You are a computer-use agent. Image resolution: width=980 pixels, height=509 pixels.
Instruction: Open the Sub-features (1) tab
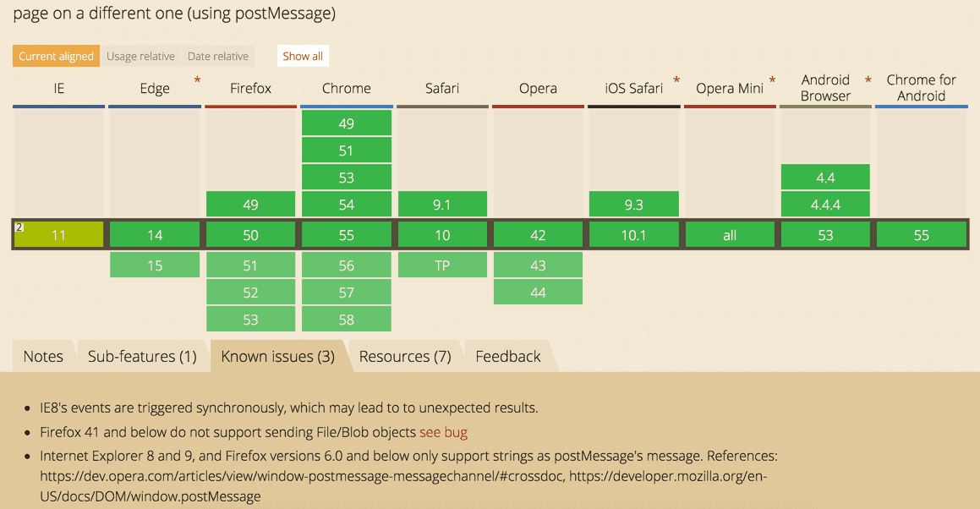[x=142, y=357]
